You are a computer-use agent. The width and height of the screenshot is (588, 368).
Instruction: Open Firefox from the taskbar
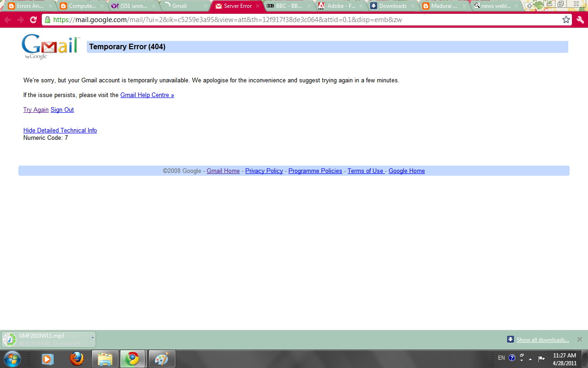click(x=77, y=359)
